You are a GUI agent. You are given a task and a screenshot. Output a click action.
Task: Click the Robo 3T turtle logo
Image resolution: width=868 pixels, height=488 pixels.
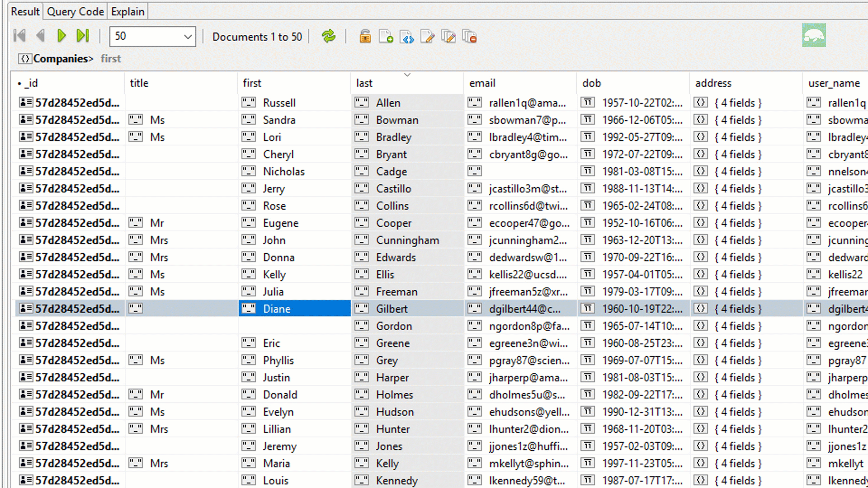click(x=814, y=35)
